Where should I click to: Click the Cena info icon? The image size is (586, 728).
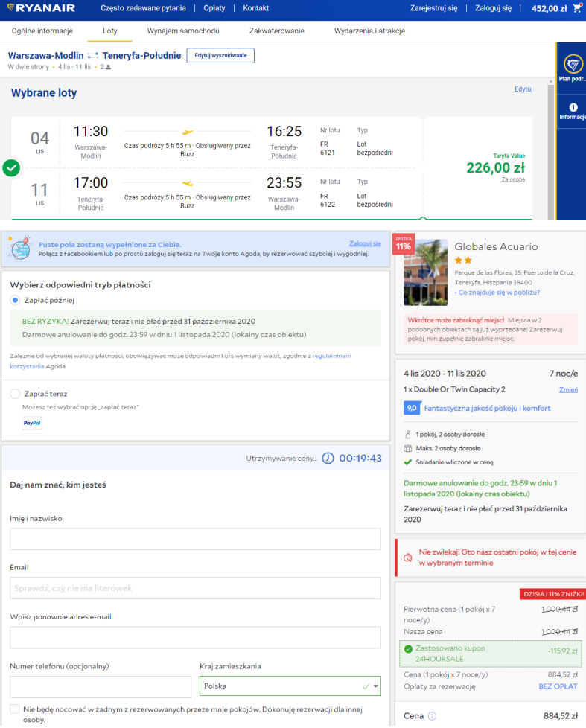[432, 716]
